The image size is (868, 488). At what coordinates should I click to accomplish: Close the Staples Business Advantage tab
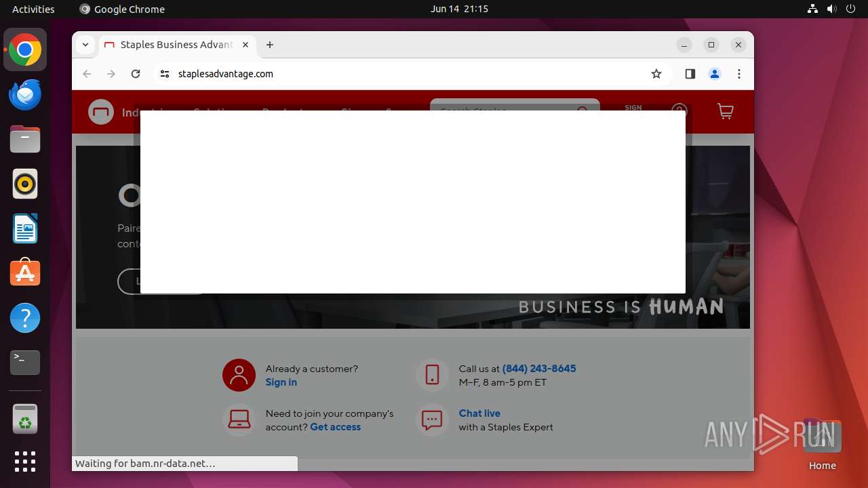(245, 45)
